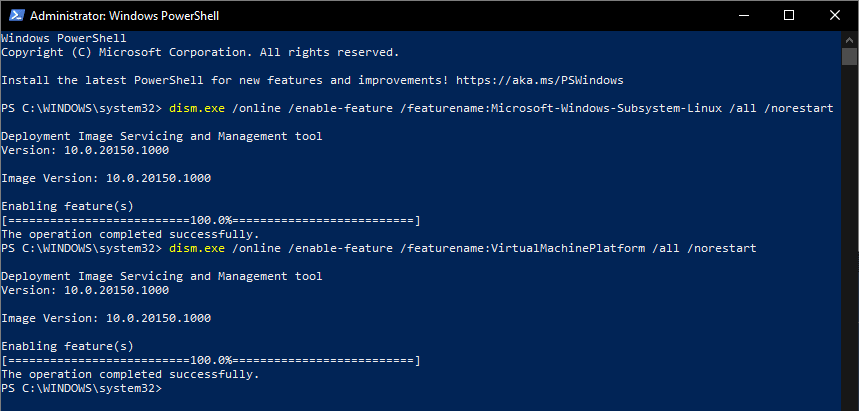Click the second 'The operation completed successfully.' line
The image size is (859, 411).
[x=130, y=373]
